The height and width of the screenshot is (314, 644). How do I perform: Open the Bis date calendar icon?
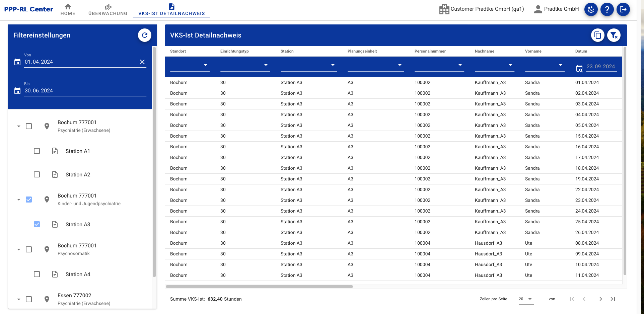[17, 91]
